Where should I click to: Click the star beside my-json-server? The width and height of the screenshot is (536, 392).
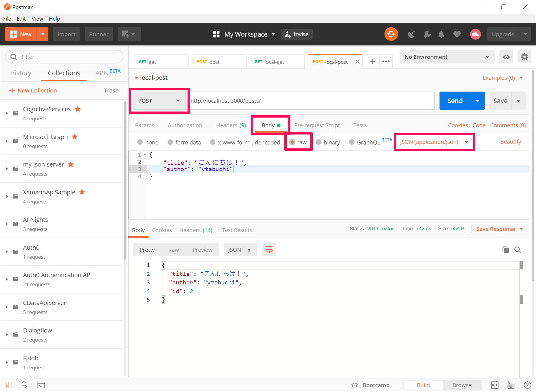(71, 164)
